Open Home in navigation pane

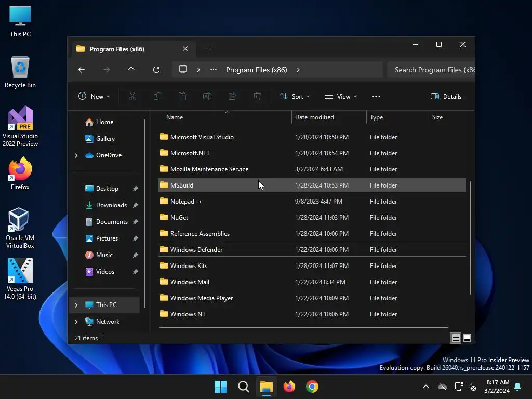(104, 122)
